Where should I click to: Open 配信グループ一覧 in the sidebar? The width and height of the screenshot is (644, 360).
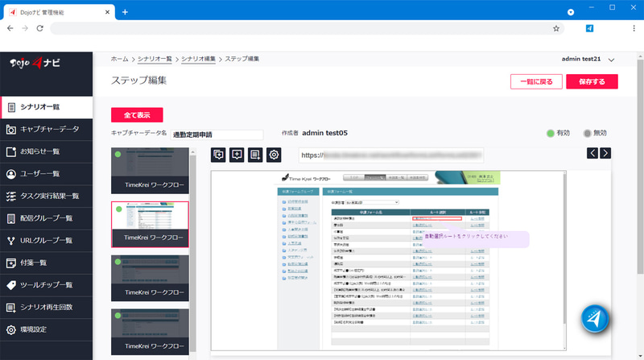click(x=47, y=218)
